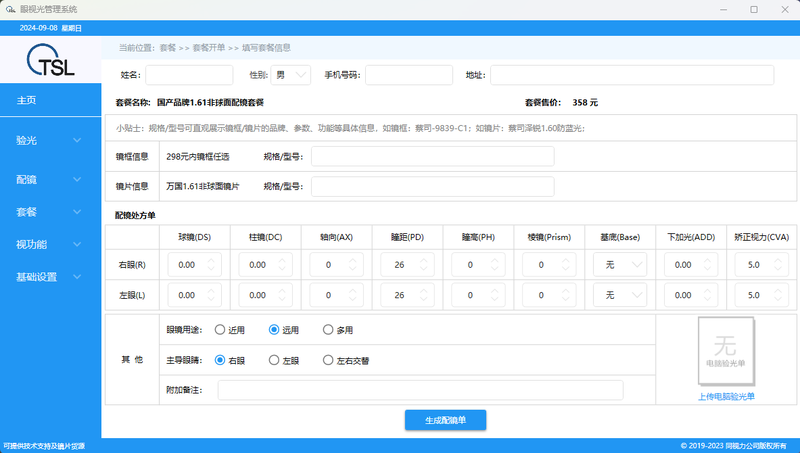The image size is (800, 453).
Task: Decrease left eye 柱镜(DC) value
Action: pyautogui.click(x=282, y=299)
